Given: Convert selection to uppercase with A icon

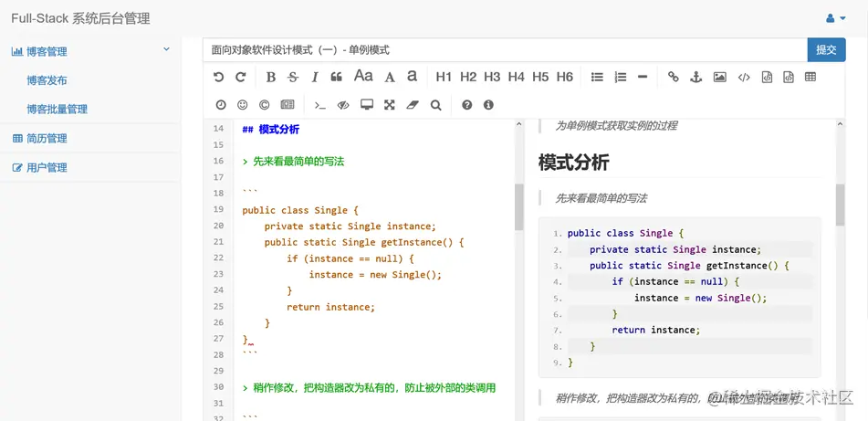Looking at the screenshot, I should pyautogui.click(x=390, y=77).
